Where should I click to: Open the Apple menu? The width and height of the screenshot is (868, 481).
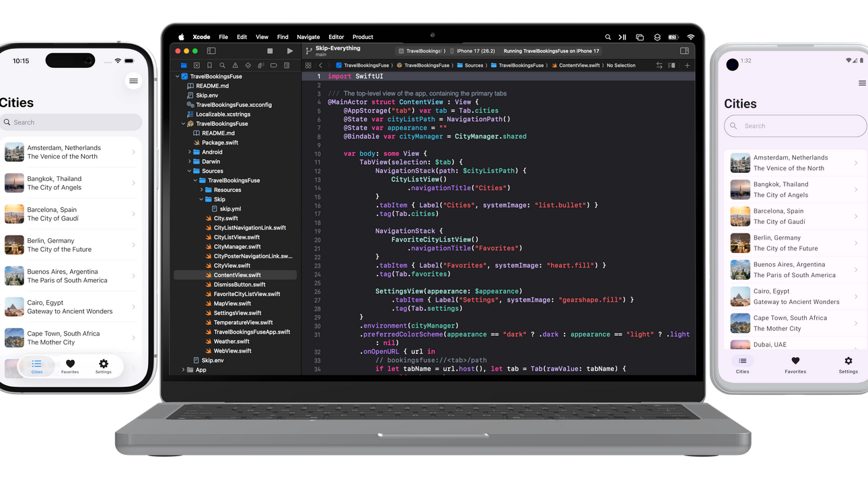point(181,38)
